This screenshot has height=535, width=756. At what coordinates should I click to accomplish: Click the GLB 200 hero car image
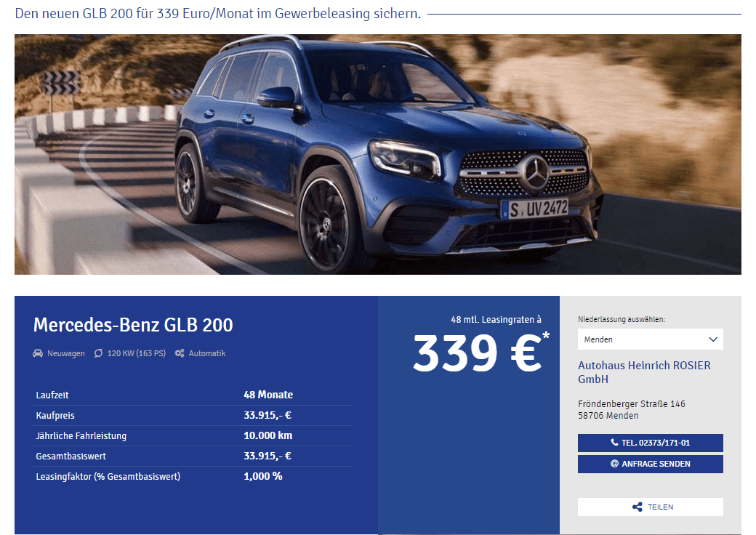[378, 154]
